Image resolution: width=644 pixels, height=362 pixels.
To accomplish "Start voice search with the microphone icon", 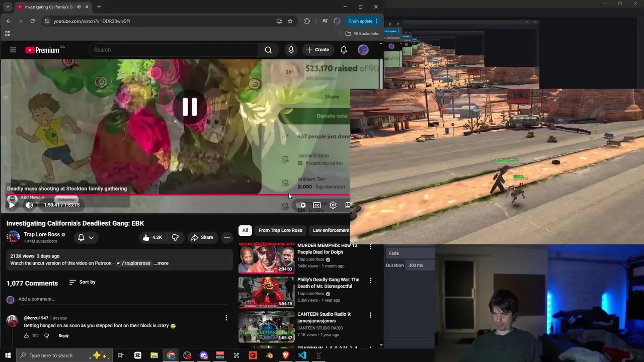I will 291,50.
